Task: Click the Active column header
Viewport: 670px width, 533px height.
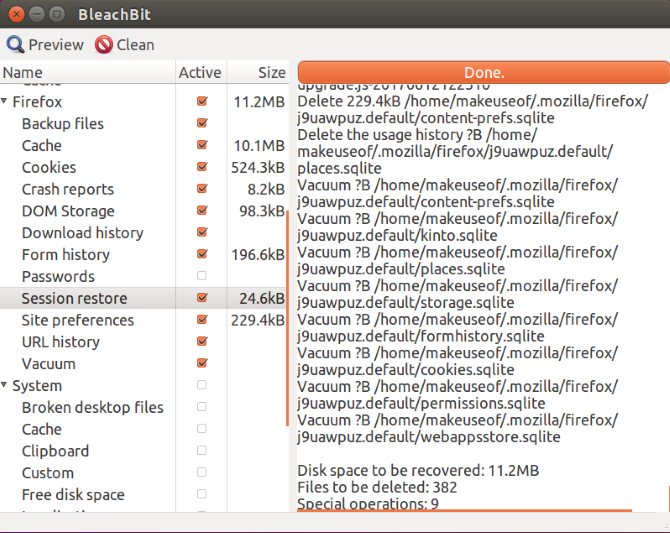Action: pyautogui.click(x=200, y=72)
